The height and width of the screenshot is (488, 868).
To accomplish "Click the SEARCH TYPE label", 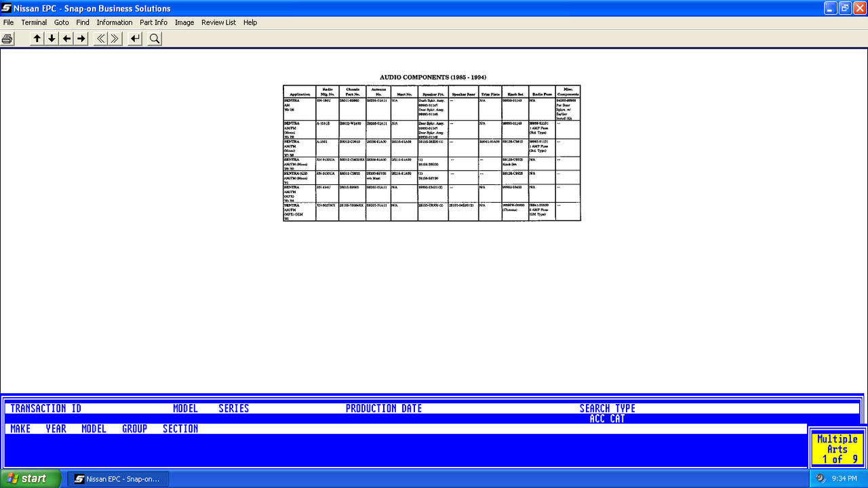I will [x=608, y=408].
